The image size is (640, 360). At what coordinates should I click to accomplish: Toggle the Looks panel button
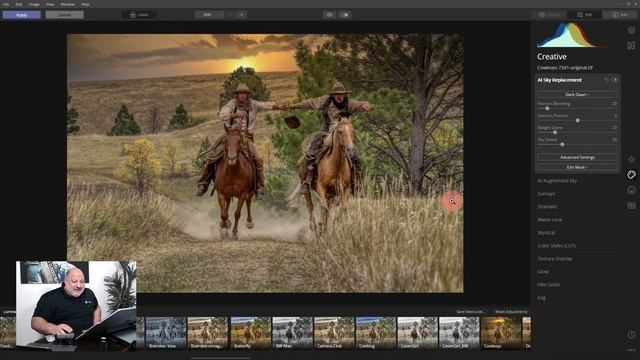[139, 15]
